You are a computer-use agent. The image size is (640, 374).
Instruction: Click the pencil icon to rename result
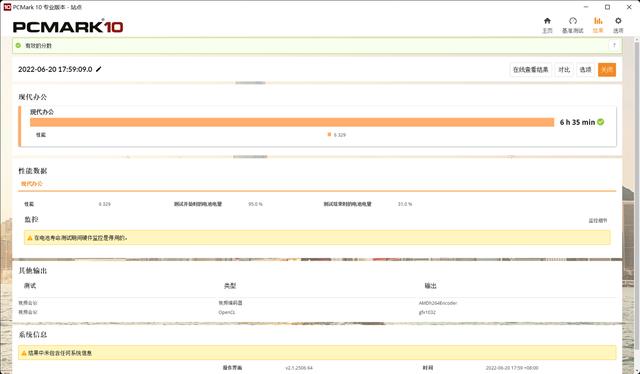point(98,69)
